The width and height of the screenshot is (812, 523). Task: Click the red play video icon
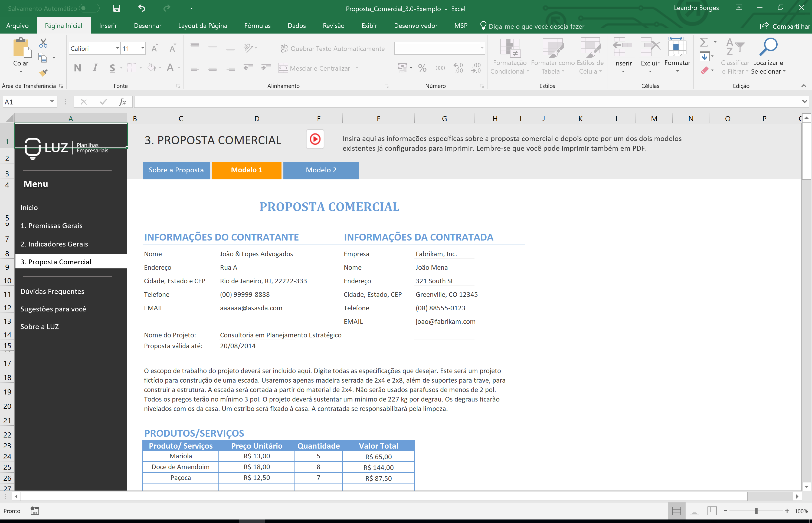(315, 139)
